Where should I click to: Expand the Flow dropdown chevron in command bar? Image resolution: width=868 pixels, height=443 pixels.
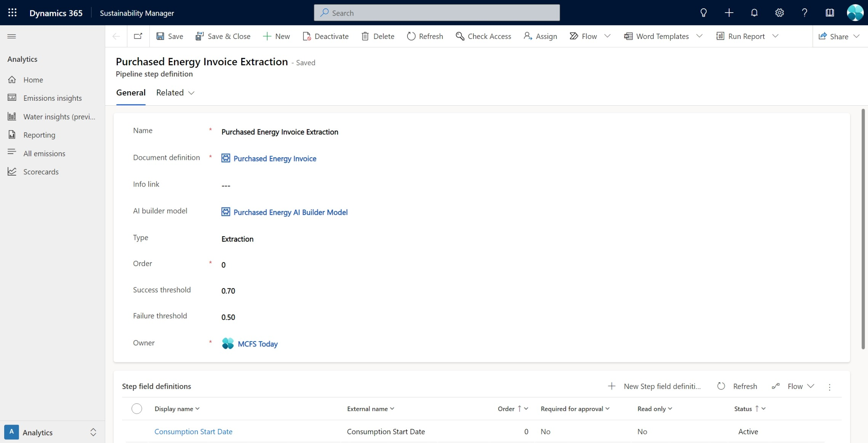608,36
